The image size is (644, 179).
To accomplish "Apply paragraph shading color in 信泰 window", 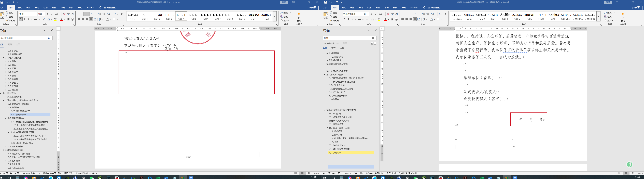I will pos(108,19).
